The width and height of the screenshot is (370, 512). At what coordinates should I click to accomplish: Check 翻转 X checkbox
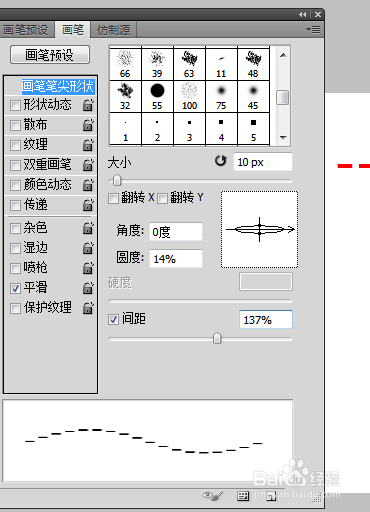pos(113,198)
